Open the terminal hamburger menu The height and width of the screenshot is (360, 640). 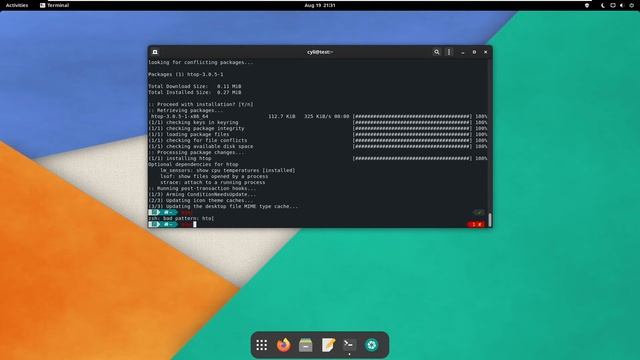(449, 52)
